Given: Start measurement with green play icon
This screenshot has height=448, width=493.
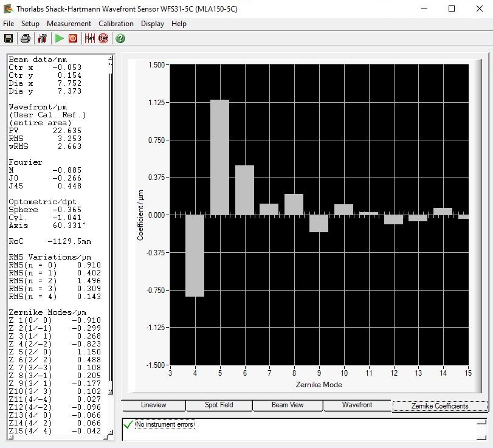Looking at the screenshot, I should pyautogui.click(x=59, y=38).
